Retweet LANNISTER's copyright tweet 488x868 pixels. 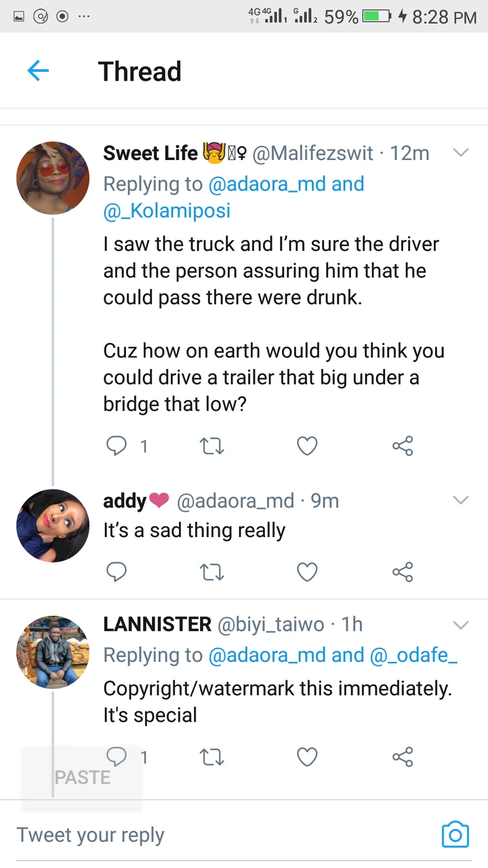coord(212,757)
